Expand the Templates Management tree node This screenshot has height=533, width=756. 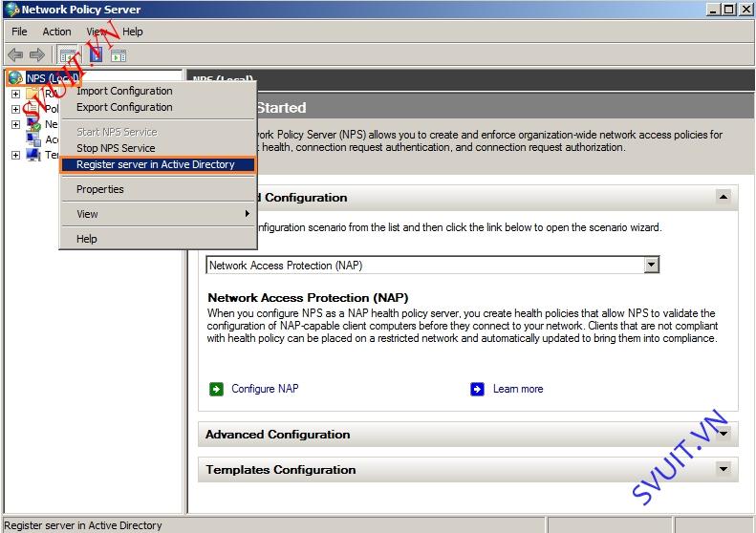click(x=15, y=155)
